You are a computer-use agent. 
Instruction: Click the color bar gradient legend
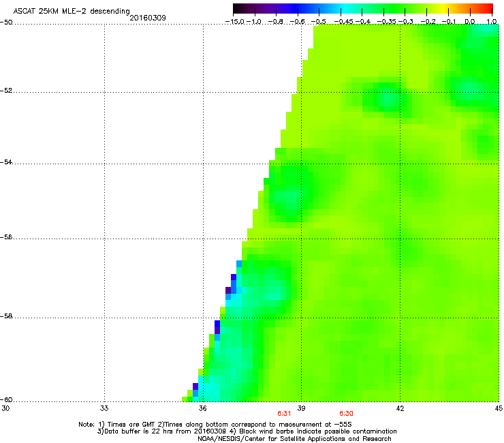point(363,8)
